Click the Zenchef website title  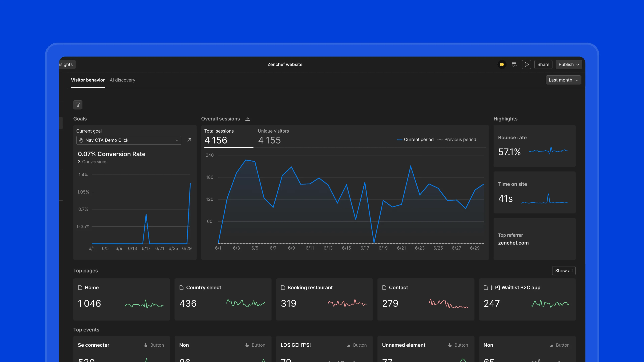tap(285, 65)
